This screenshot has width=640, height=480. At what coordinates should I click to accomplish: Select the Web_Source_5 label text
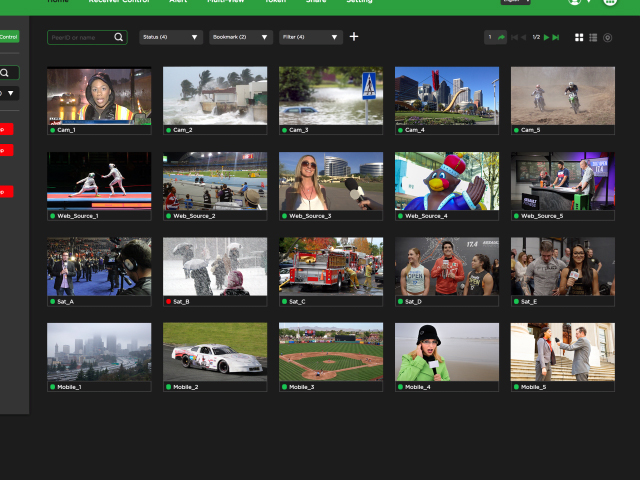pos(542,216)
